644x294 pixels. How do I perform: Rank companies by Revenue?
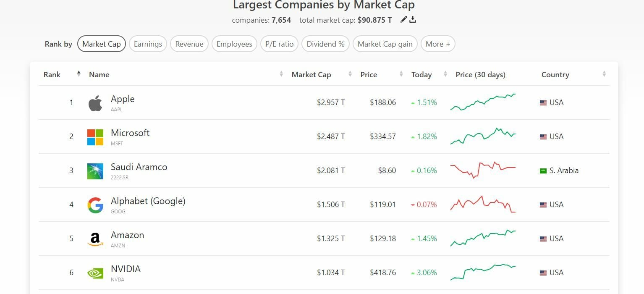coord(189,44)
